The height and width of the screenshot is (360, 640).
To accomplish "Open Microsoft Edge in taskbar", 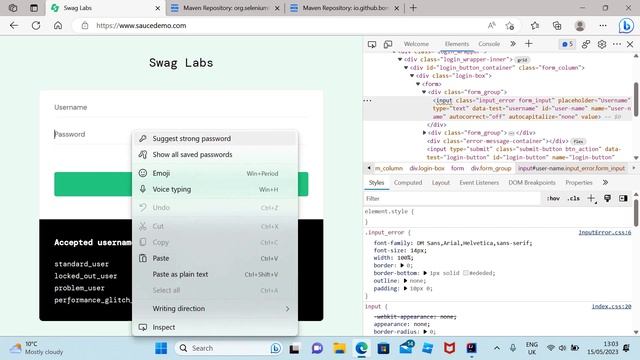I will pyautogui.click(x=361, y=348).
